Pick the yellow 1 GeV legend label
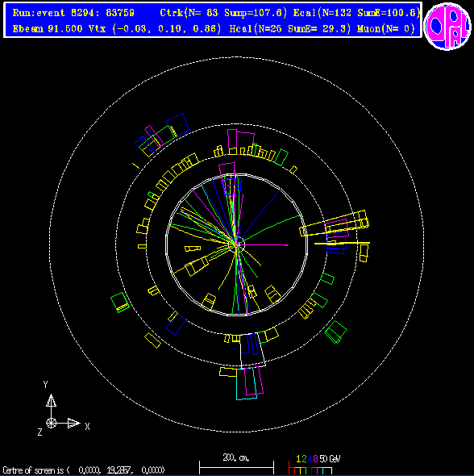The height and width of the screenshot is (476, 474). point(298,459)
